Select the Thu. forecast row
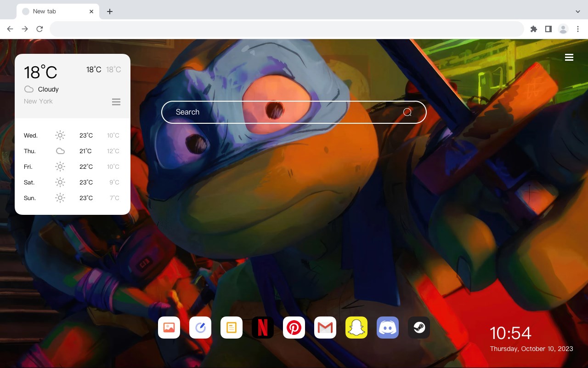Screen dimensions: 588x368 tap(72, 151)
